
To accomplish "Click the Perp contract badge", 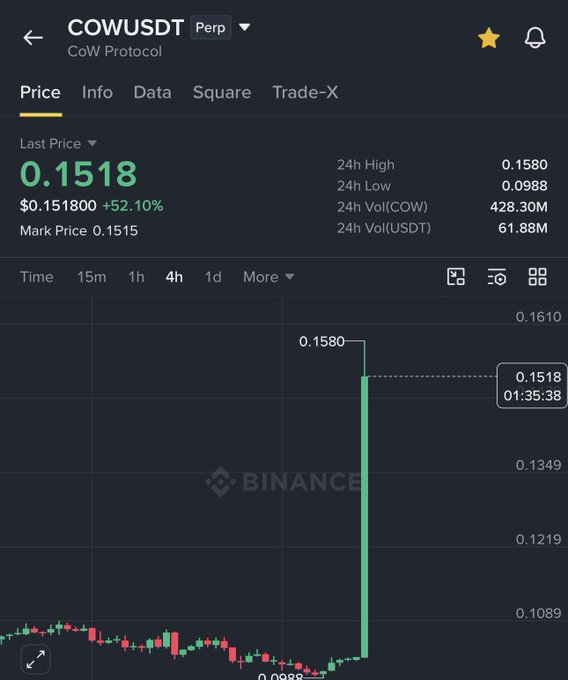I will tap(210, 27).
